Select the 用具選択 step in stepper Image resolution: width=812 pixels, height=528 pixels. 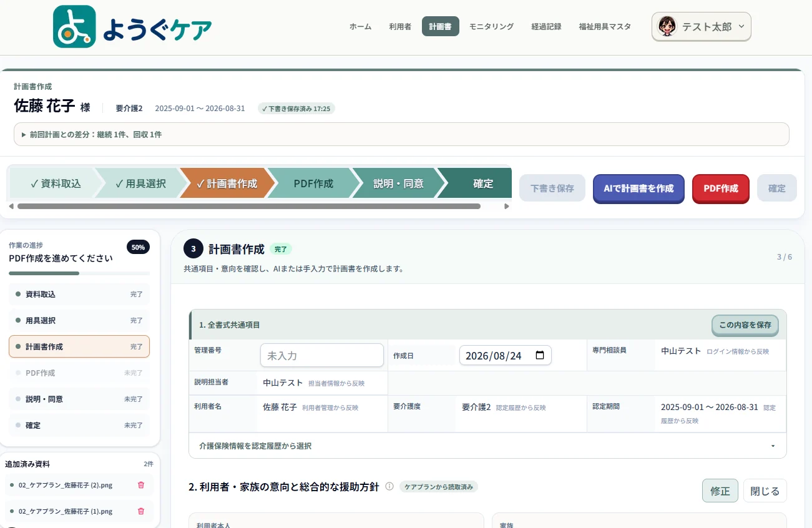coord(141,183)
